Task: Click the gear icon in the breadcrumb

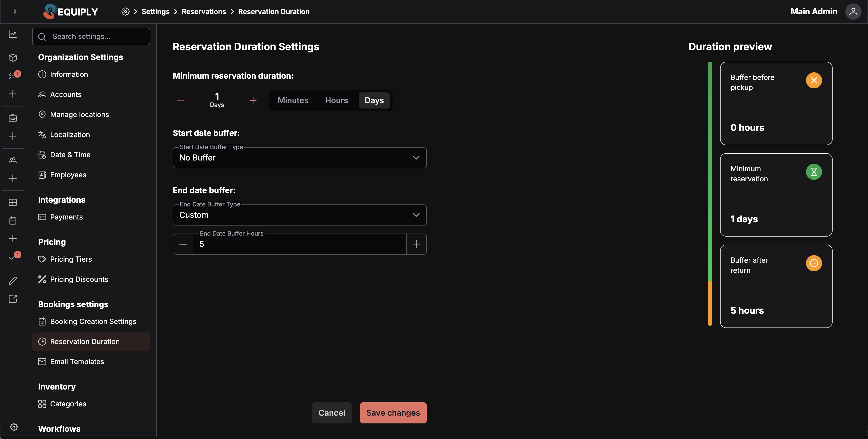Action: (125, 12)
